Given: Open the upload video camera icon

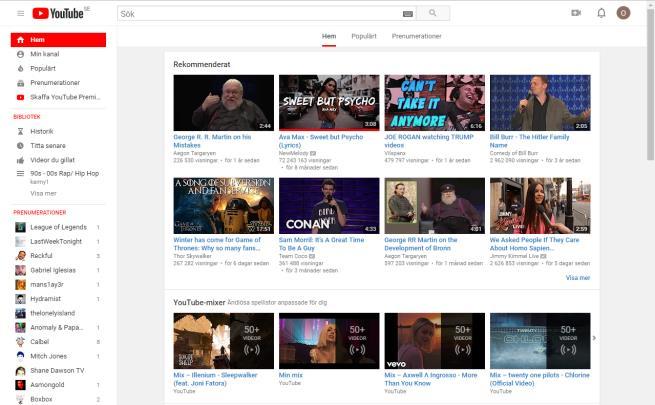Looking at the screenshot, I should [576, 13].
